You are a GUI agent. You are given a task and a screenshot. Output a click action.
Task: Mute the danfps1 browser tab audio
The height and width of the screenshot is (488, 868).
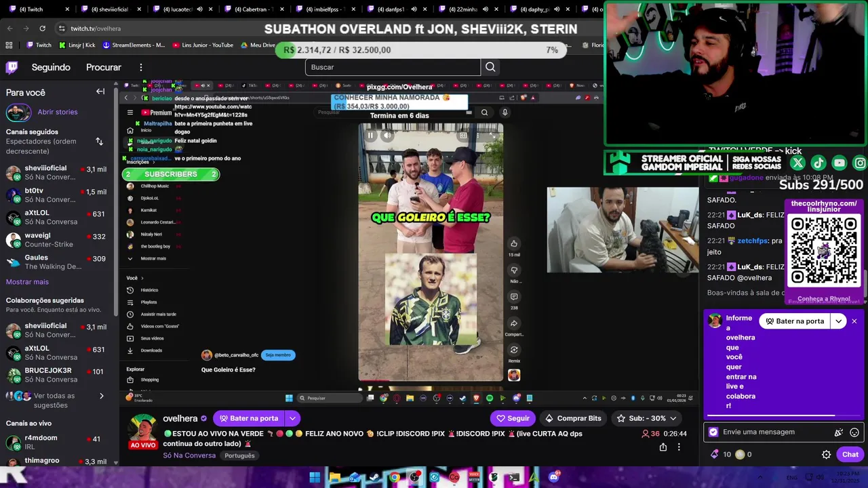click(x=415, y=9)
